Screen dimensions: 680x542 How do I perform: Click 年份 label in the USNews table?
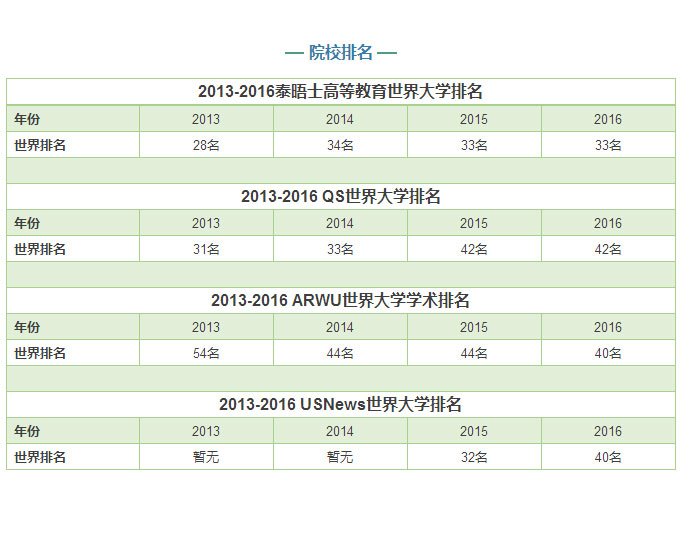pos(27,431)
